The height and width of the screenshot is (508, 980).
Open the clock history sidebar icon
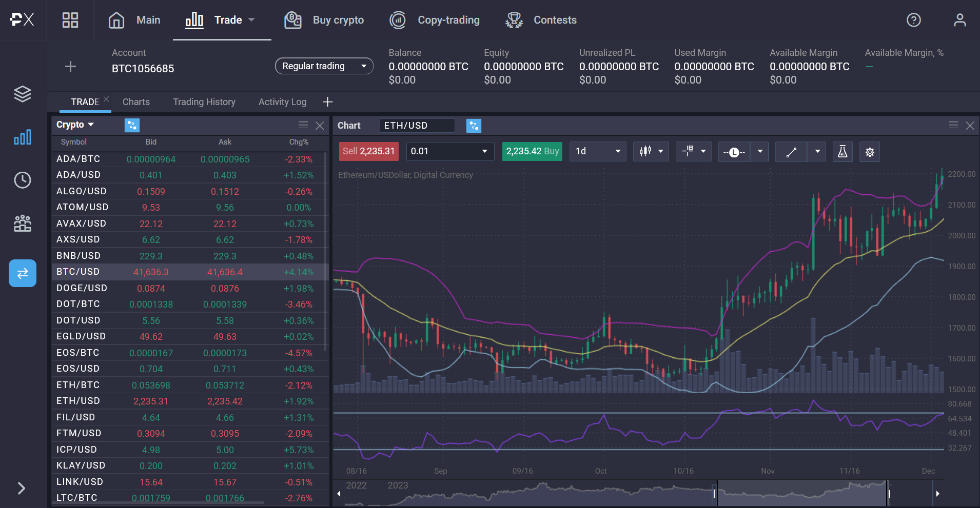point(23,180)
